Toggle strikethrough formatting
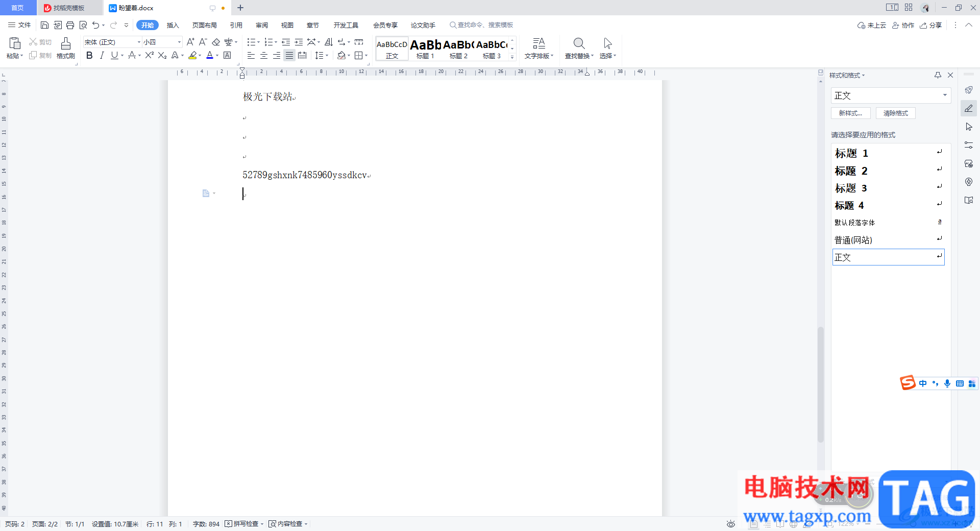 [132, 55]
